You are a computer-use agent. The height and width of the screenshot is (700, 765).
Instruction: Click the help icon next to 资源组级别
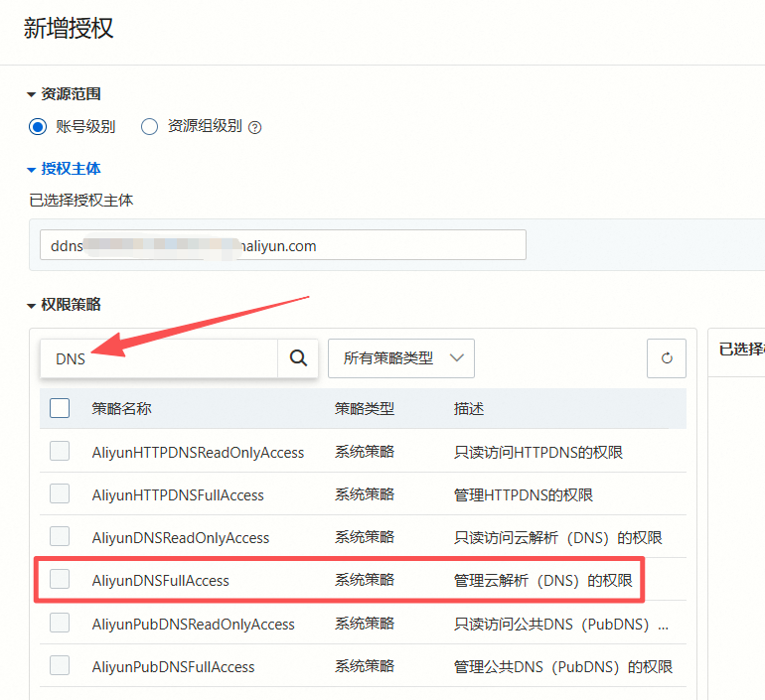pos(254,128)
